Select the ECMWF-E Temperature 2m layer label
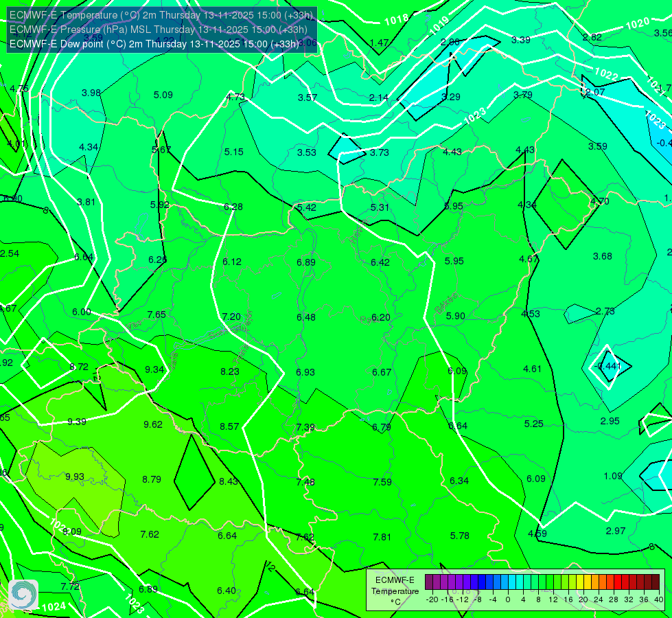 point(161,15)
